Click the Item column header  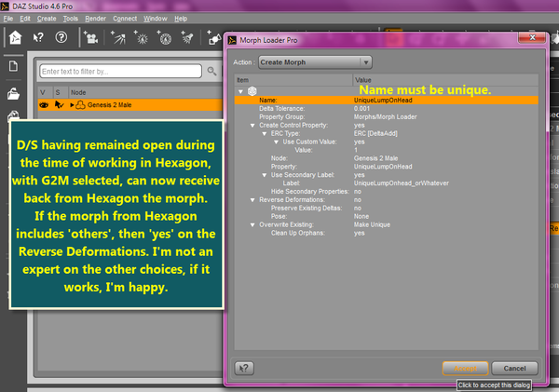coord(293,80)
